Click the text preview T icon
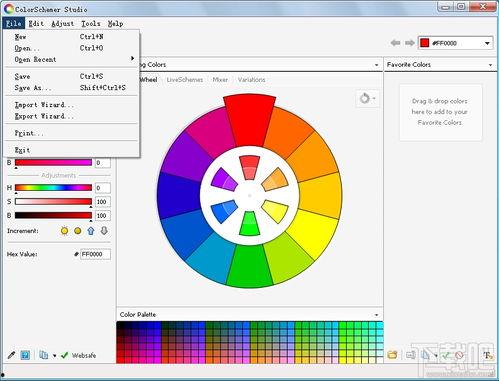The image size is (499, 381). (x=488, y=355)
